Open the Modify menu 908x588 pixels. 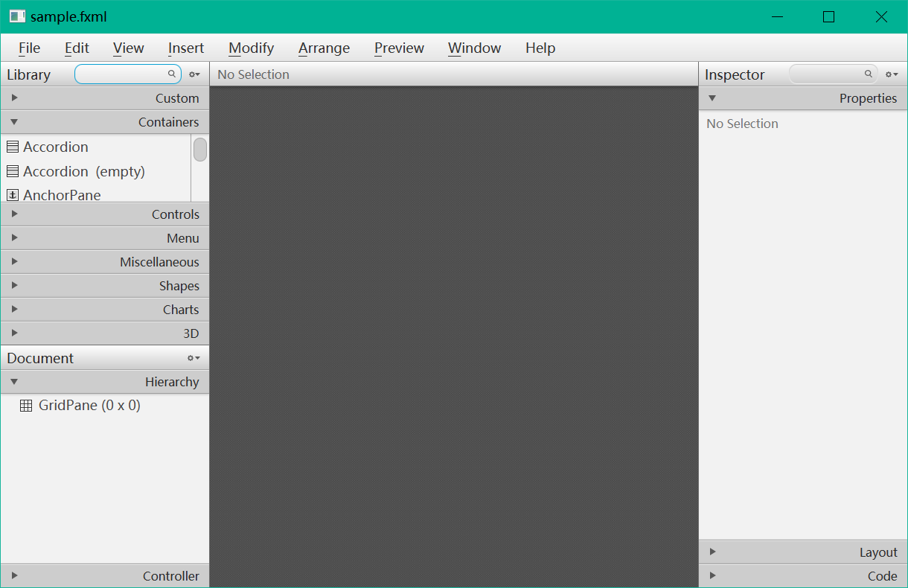251,48
